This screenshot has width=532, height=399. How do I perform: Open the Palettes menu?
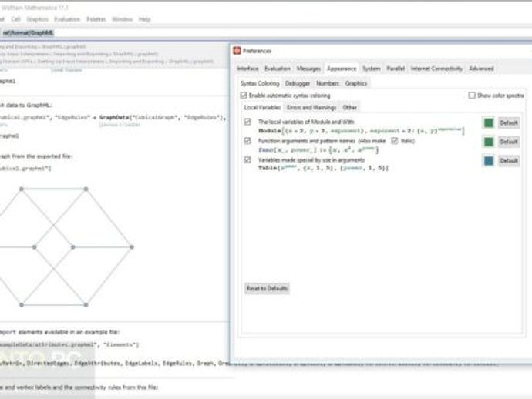(x=96, y=19)
